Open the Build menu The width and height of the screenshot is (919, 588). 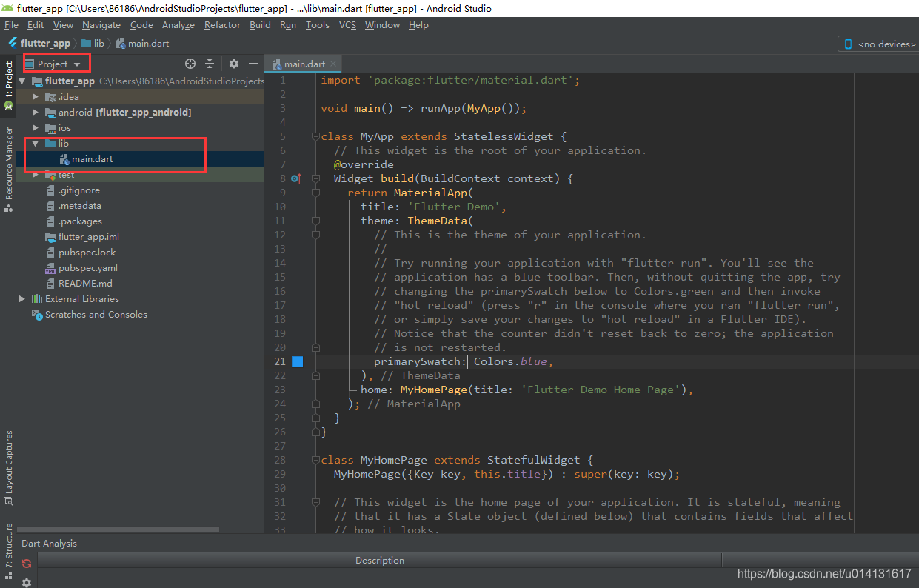260,24
